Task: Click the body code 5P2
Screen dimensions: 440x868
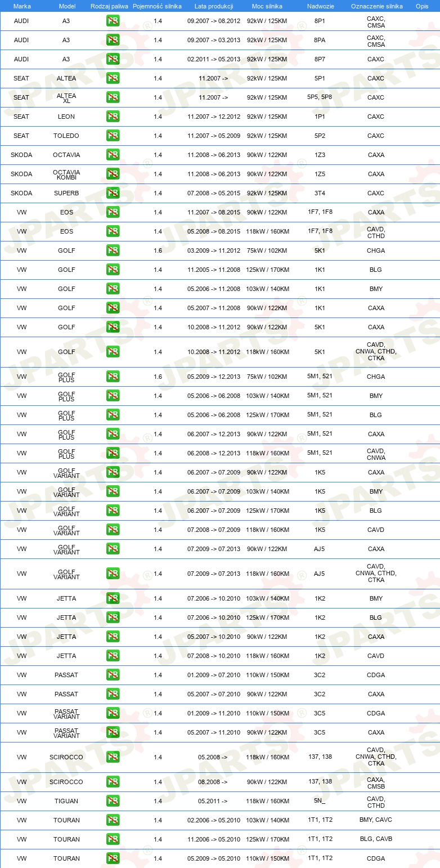Action: [320, 136]
